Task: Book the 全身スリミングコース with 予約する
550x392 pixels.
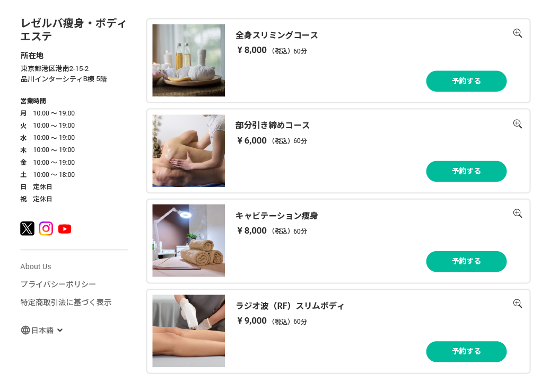Action: coord(466,81)
